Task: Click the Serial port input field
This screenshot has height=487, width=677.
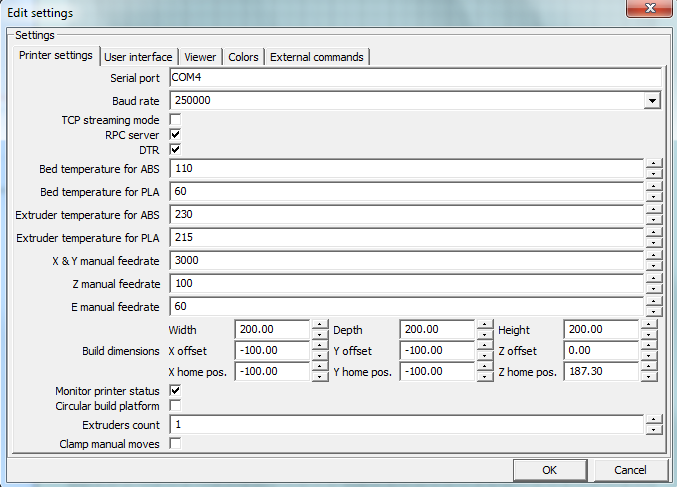Action: (x=416, y=78)
